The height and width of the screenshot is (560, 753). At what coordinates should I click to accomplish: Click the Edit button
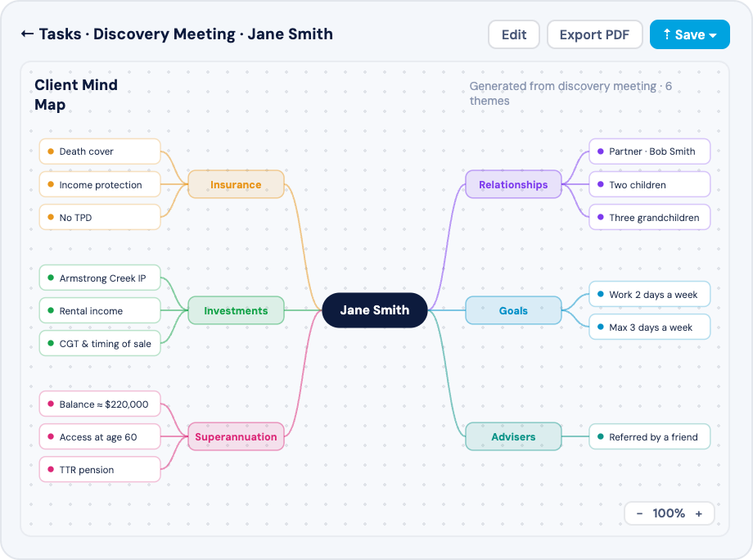tap(514, 34)
